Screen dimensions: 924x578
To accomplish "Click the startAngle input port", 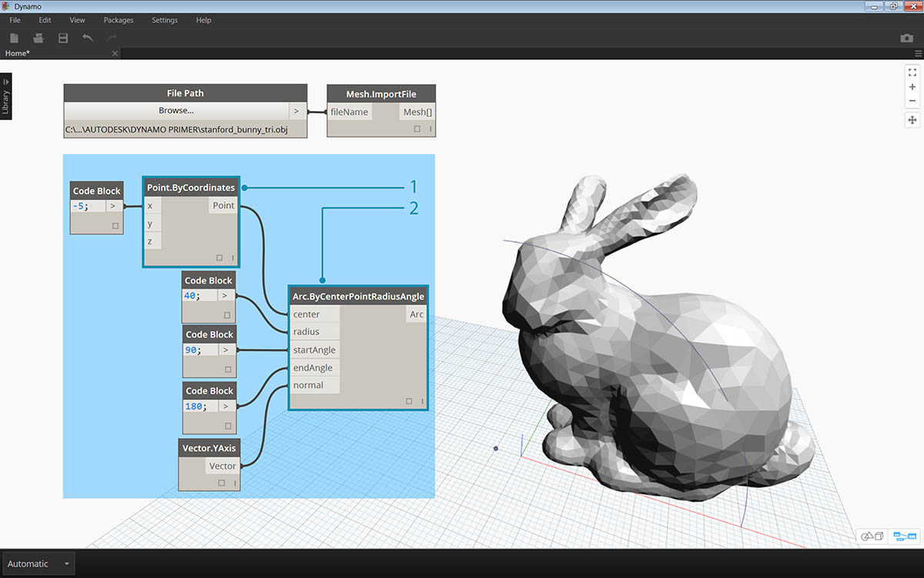I will pyautogui.click(x=314, y=350).
